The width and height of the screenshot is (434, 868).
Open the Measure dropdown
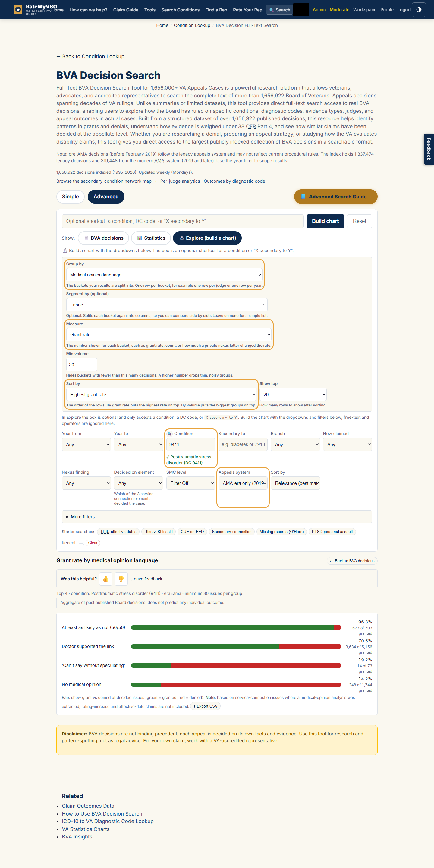(x=169, y=335)
